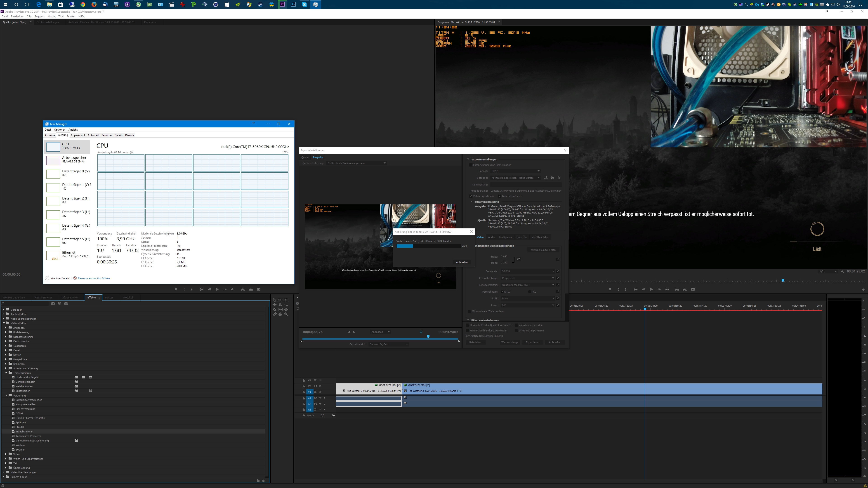Select the Hand tool
Image resolution: width=868 pixels, height=488 pixels.
pyautogui.click(x=280, y=314)
